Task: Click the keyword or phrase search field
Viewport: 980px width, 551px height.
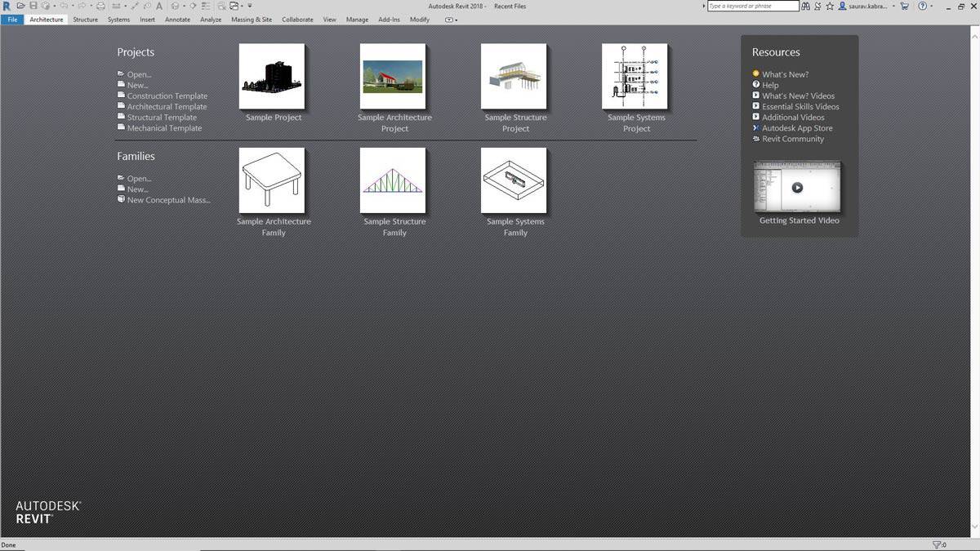Action: click(x=753, y=6)
